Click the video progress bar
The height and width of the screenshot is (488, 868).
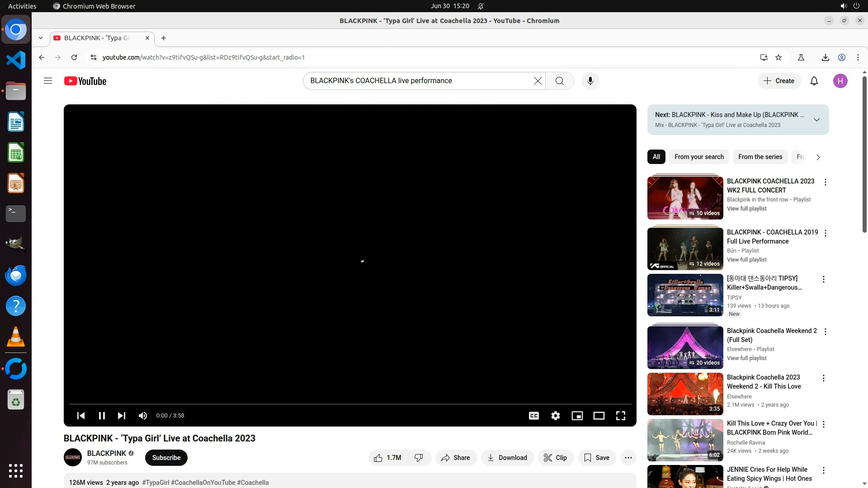click(x=350, y=404)
